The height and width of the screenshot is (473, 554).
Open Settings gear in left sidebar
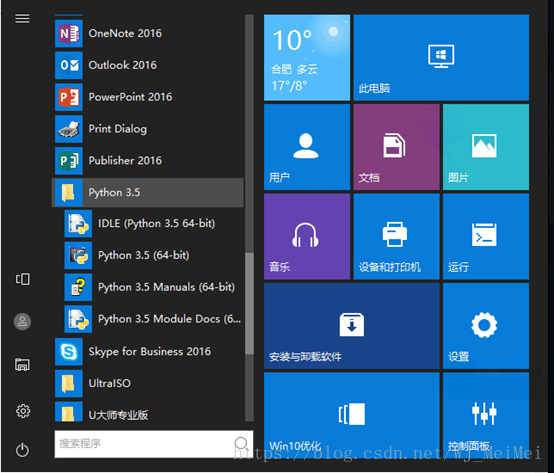pos(23,411)
